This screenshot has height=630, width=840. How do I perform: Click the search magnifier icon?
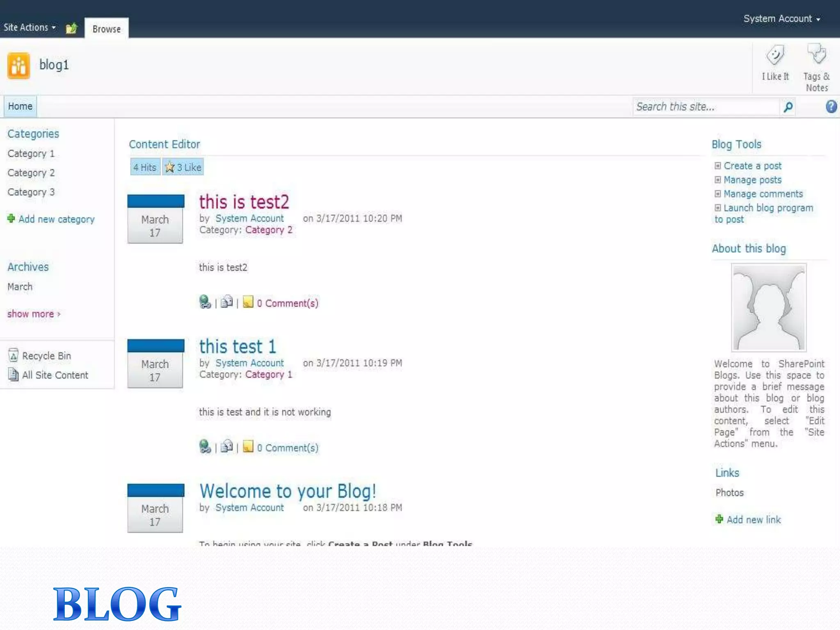click(788, 107)
